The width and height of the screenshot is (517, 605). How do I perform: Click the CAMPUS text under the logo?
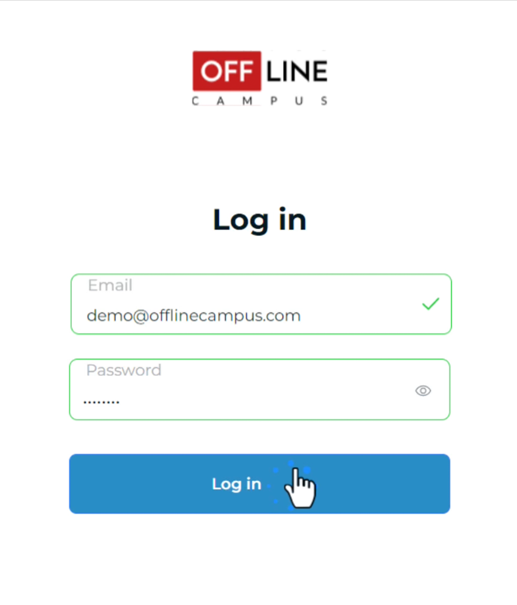pos(260,101)
